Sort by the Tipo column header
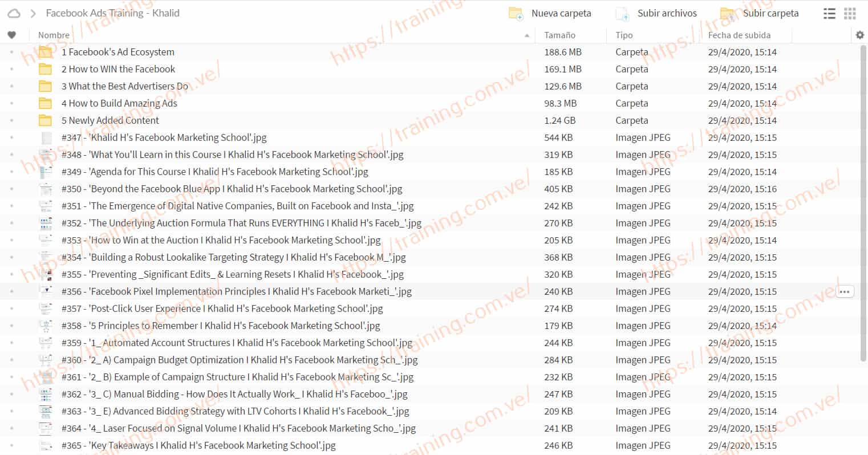This screenshot has height=455, width=868. pos(624,35)
